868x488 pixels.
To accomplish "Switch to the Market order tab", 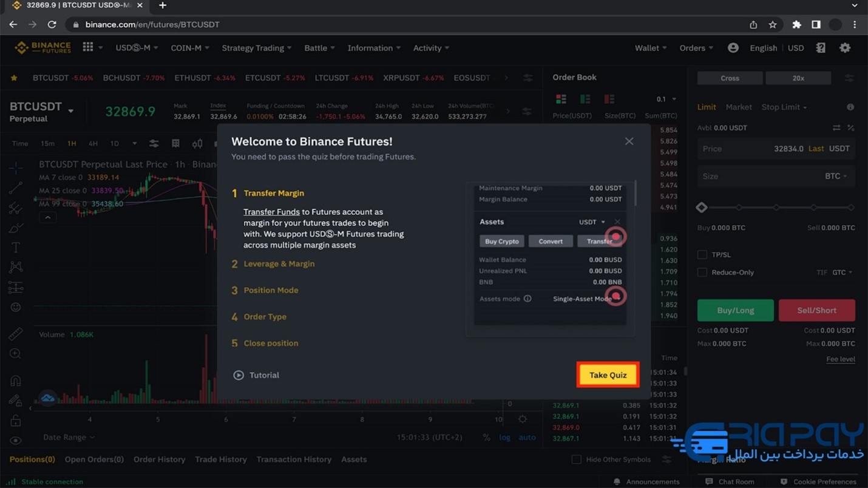I will [x=739, y=107].
